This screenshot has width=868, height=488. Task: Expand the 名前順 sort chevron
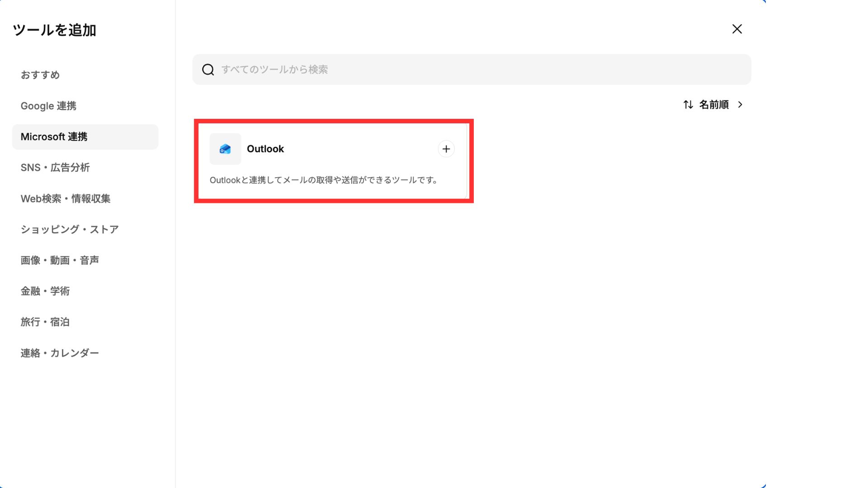click(740, 104)
